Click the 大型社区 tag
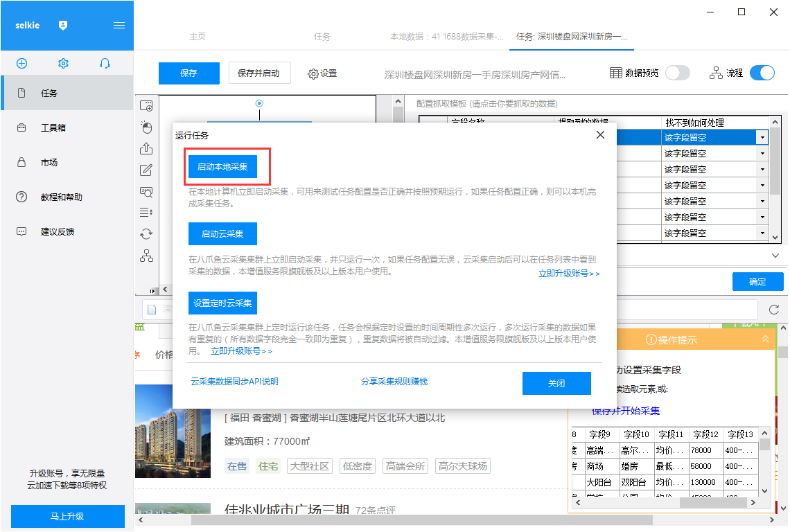Viewport: 790px width, 532px height. click(309, 466)
